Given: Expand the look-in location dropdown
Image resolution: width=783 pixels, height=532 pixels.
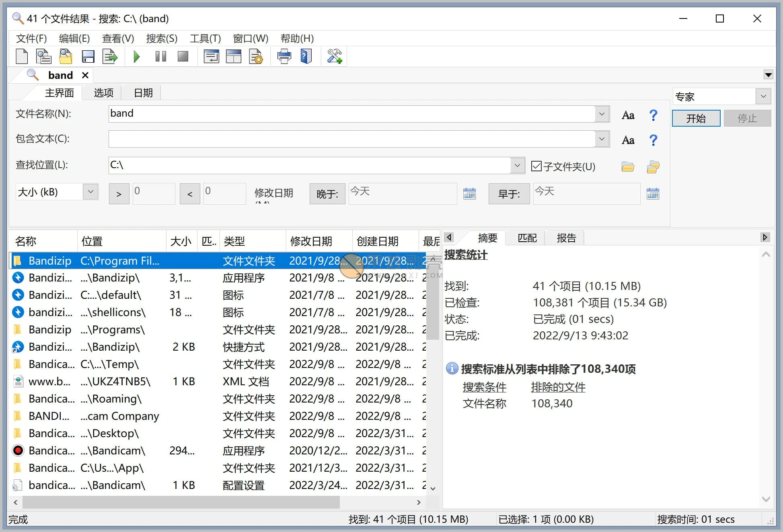Looking at the screenshot, I should (517, 165).
